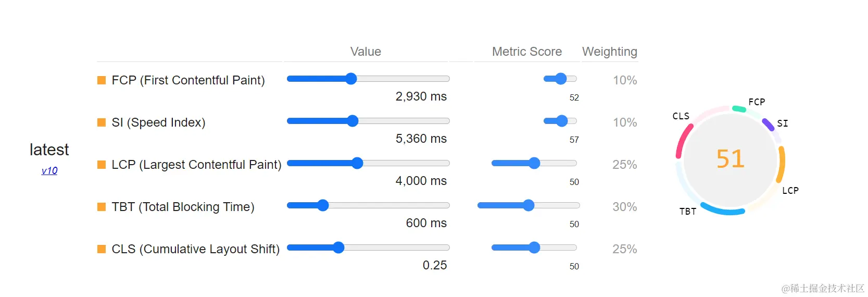
Task: Click the CLS metric score slider handle
Action: pos(534,247)
